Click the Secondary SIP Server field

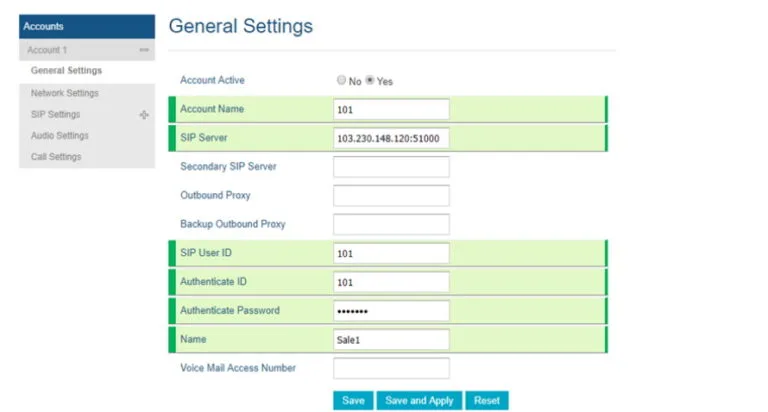pyautogui.click(x=391, y=167)
